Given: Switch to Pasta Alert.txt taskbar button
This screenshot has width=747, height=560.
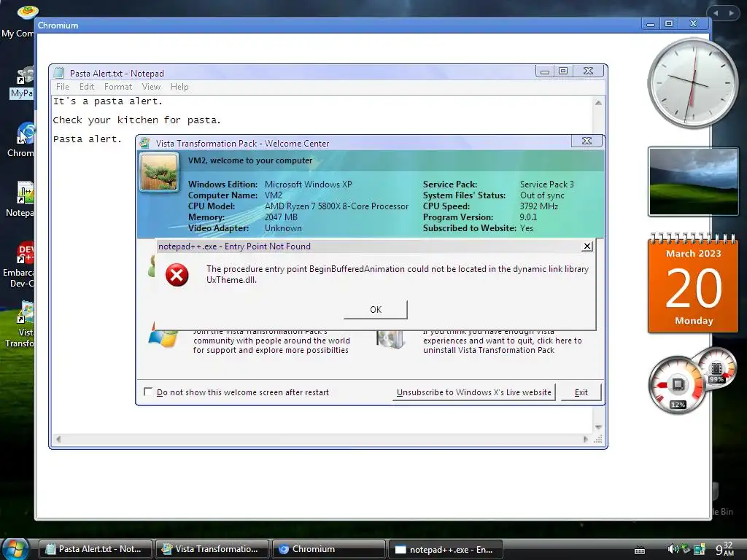Looking at the screenshot, I should pyautogui.click(x=95, y=549).
